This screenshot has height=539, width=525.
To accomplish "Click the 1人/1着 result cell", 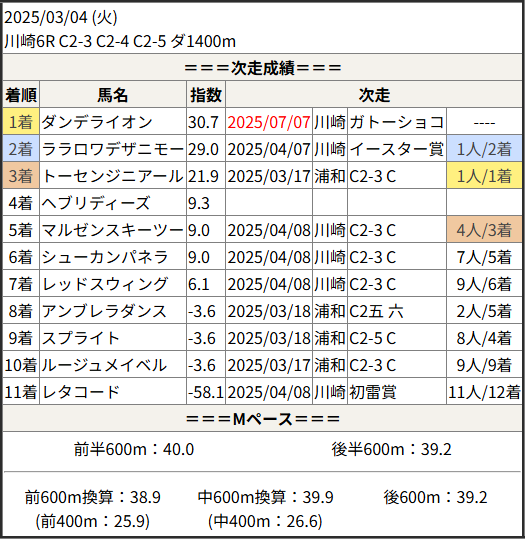I will point(484,176).
